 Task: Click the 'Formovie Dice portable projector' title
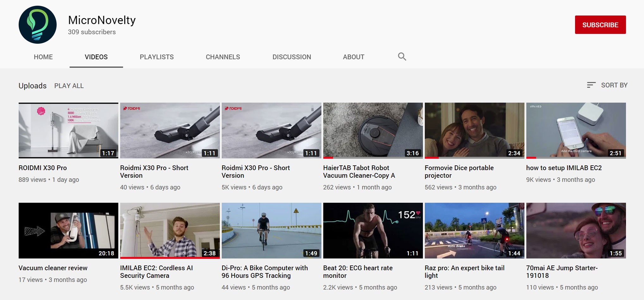pyautogui.click(x=459, y=172)
